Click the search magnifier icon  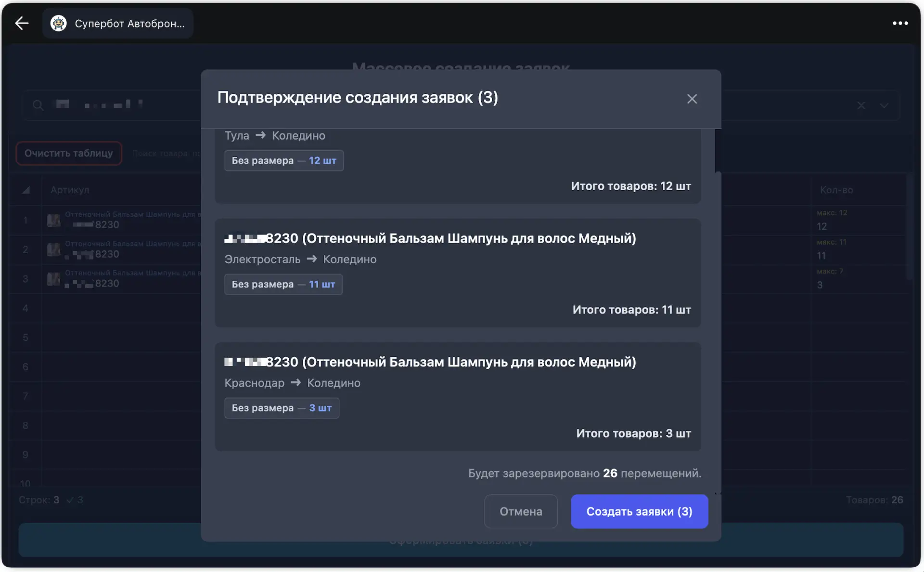[38, 105]
